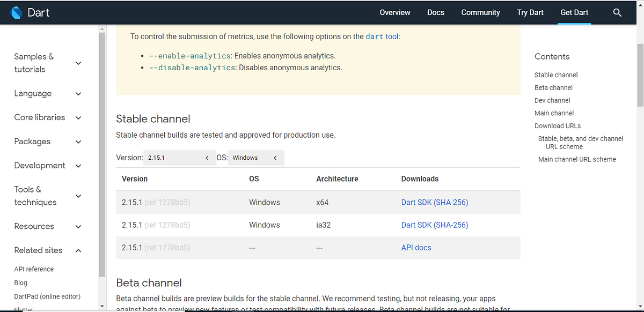Expand Samples & tutorials chevron
644x312 pixels.
click(78, 63)
